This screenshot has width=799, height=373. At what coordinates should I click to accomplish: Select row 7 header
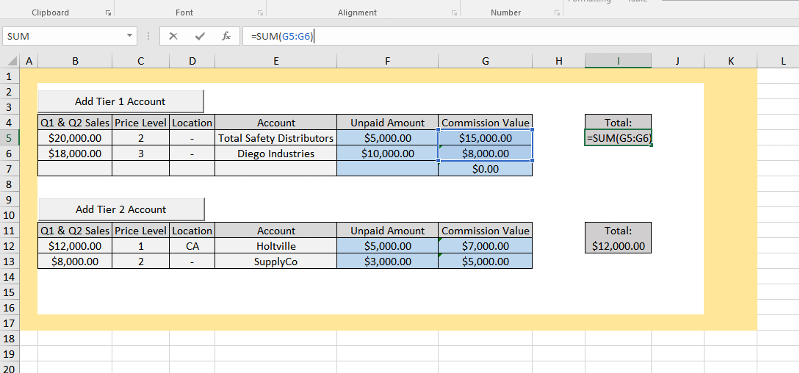[10, 169]
